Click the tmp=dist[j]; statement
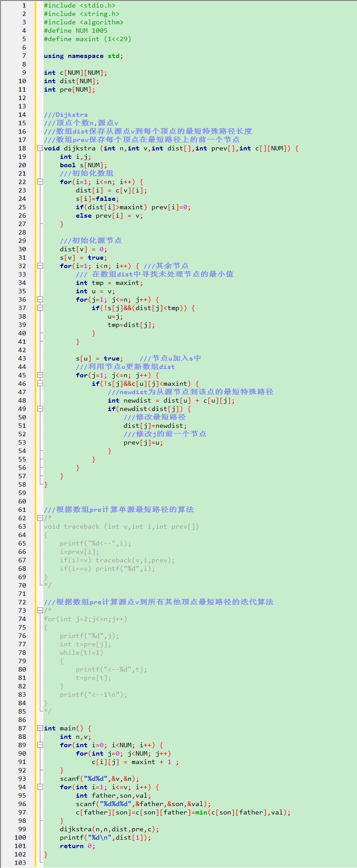This screenshot has height=868, width=357. [132, 325]
